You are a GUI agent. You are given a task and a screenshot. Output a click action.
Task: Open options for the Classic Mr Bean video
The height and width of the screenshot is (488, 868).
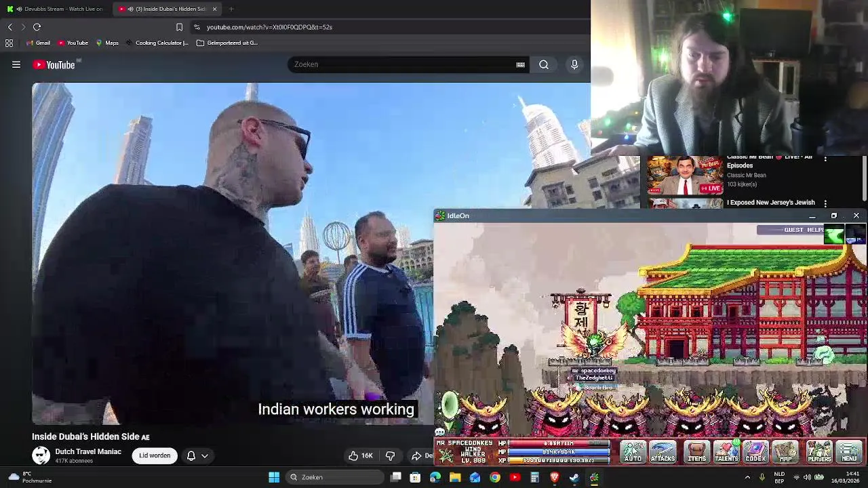point(825,159)
